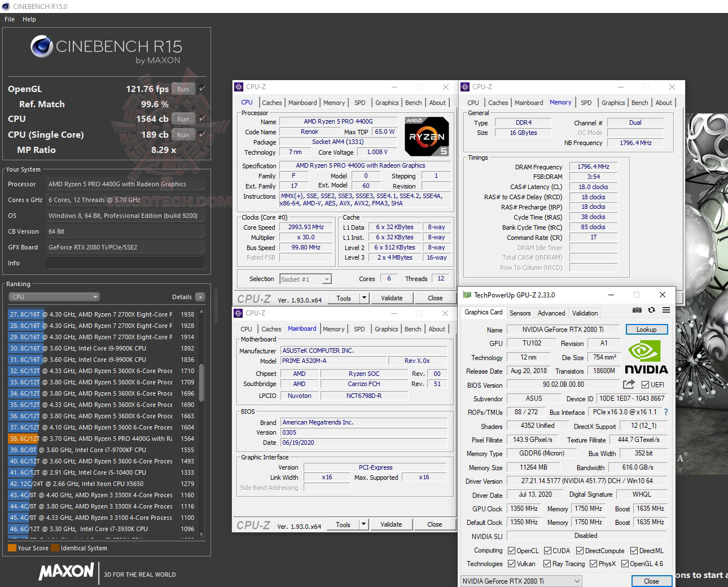Capture a screenshot with the GPU-Z camera icon
The image size is (728, 587).
pos(637,310)
